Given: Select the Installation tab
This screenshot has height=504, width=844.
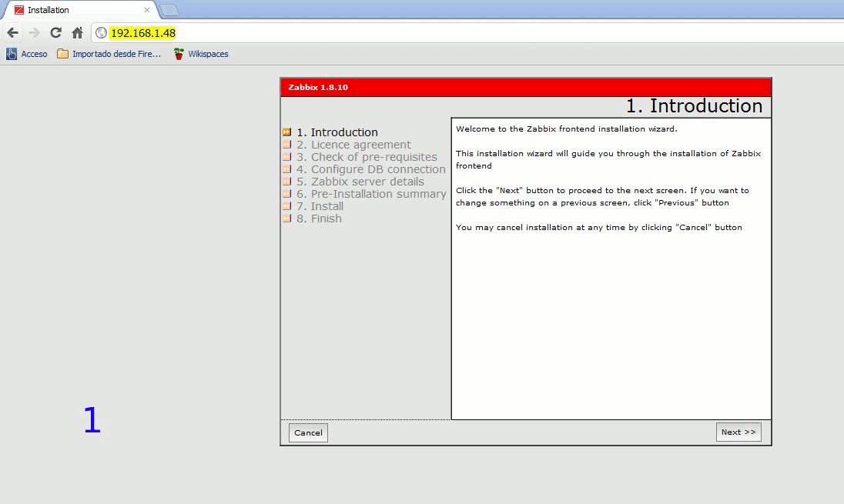Looking at the screenshot, I should (x=77, y=10).
